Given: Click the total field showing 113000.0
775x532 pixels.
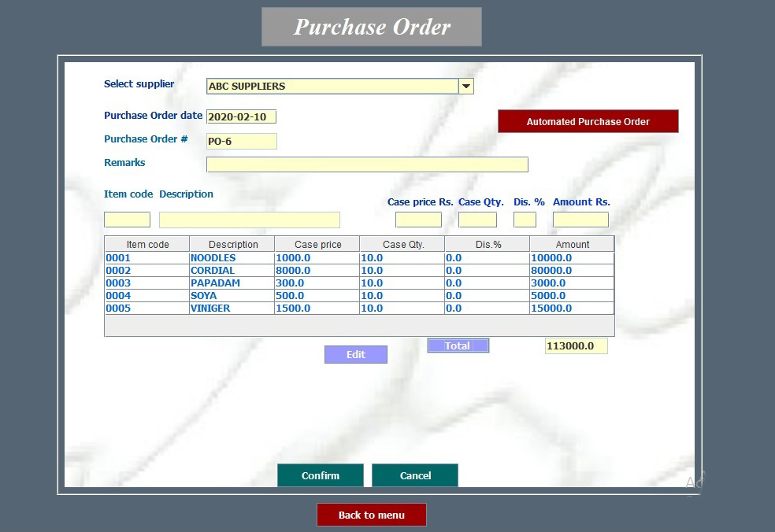Looking at the screenshot, I should (x=577, y=345).
